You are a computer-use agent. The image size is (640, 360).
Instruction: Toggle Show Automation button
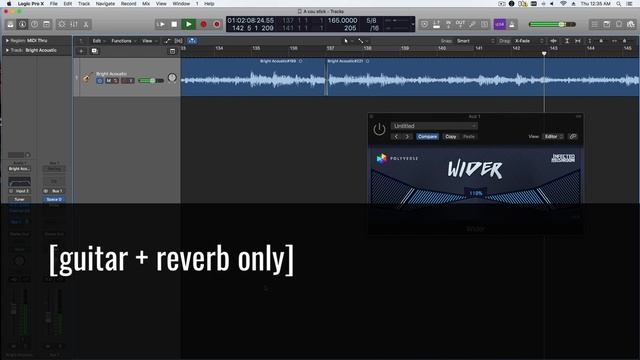coord(167,41)
